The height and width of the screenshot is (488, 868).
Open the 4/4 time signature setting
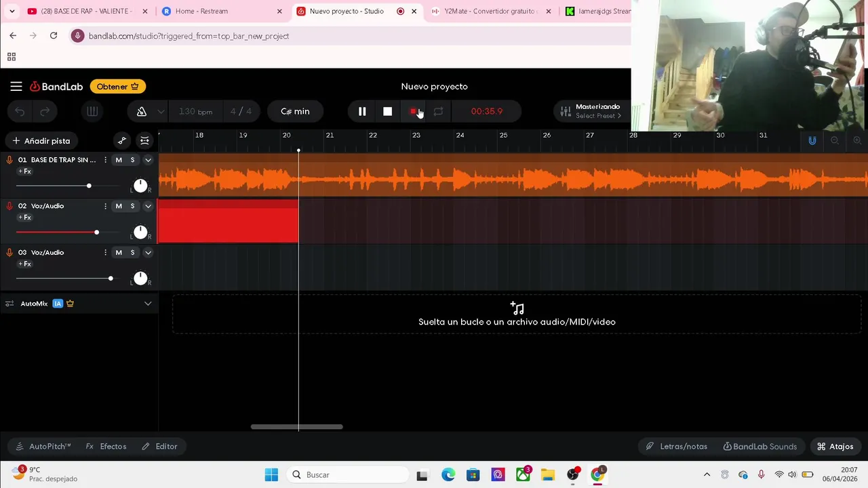click(241, 111)
